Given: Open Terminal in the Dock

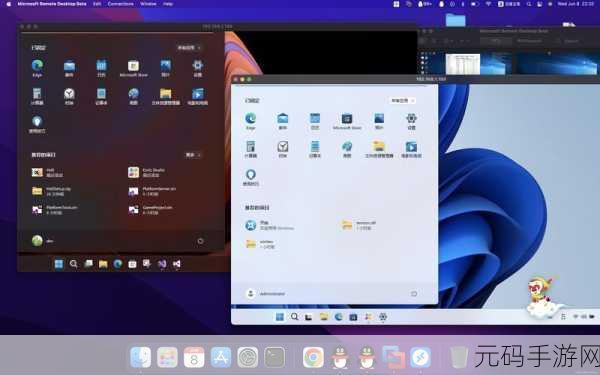Looking at the screenshot, I should (274, 357).
